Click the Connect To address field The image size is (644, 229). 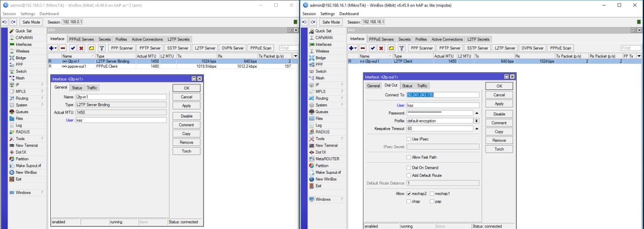pos(443,94)
